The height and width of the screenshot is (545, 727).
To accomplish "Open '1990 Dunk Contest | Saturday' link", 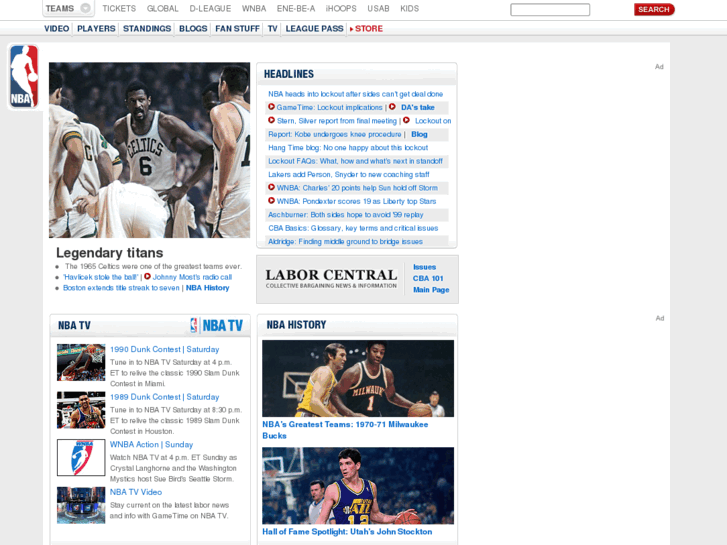I will (165, 349).
